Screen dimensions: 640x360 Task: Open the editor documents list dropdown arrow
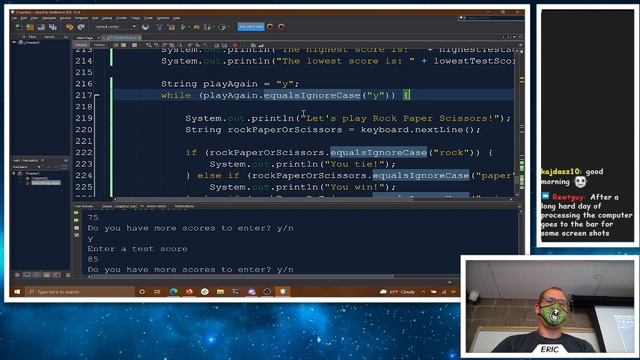(514, 37)
